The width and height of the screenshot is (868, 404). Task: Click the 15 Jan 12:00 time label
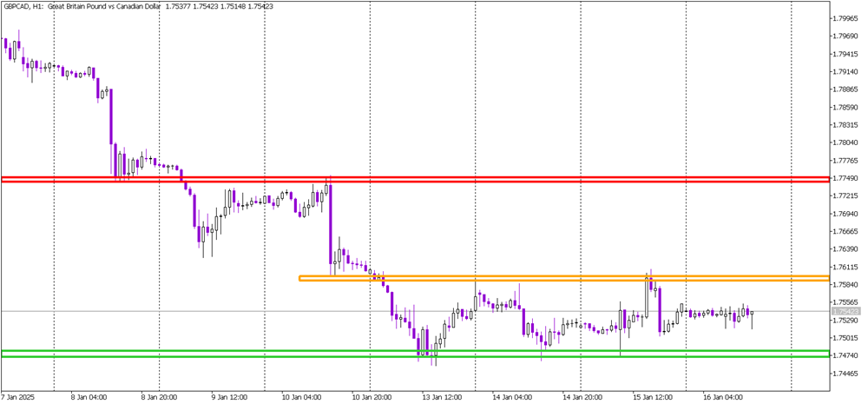[x=654, y=397]
